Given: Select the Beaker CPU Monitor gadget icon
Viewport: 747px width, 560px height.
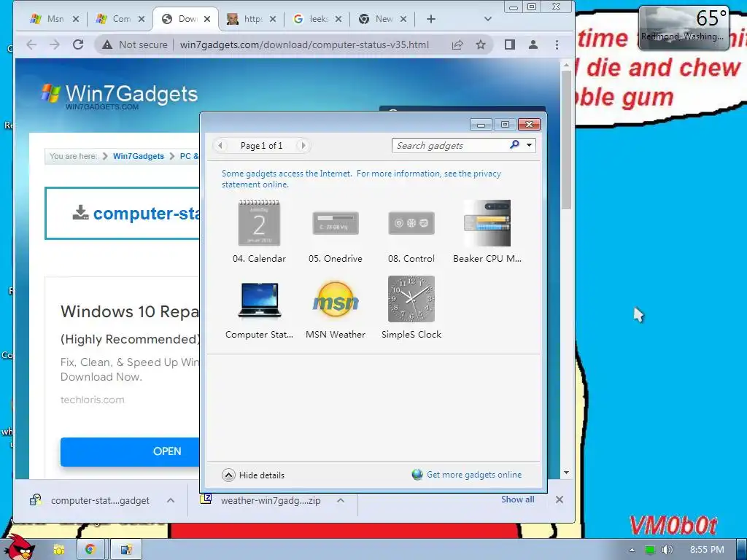Looking at the screenshot, I should click(x=487, y=223).
